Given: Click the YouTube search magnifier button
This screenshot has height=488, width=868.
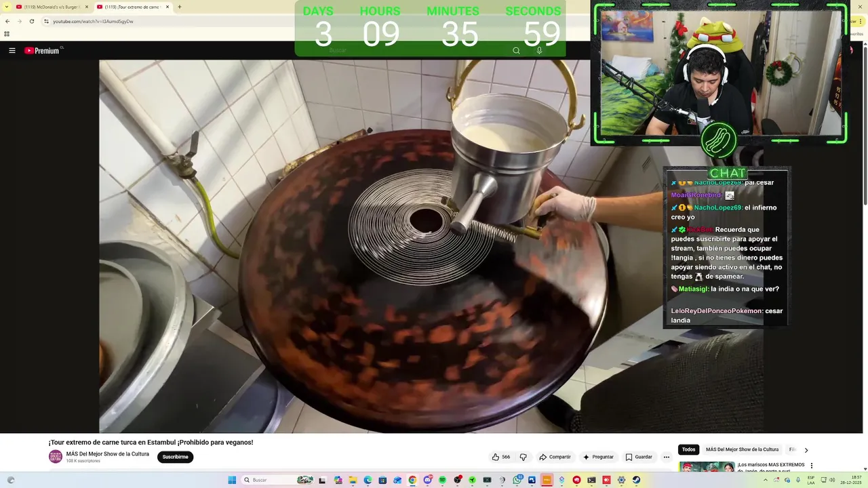Looking at the screenshot, I should 516,50.
